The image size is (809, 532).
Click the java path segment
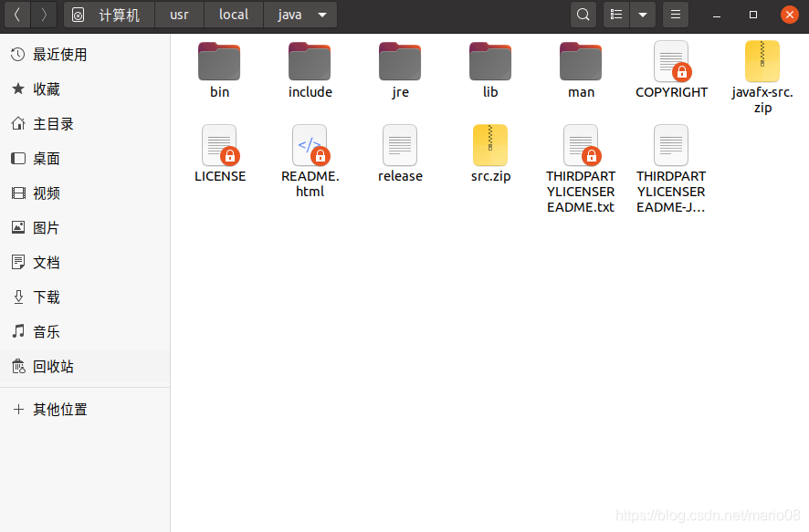tap(289, 15)
